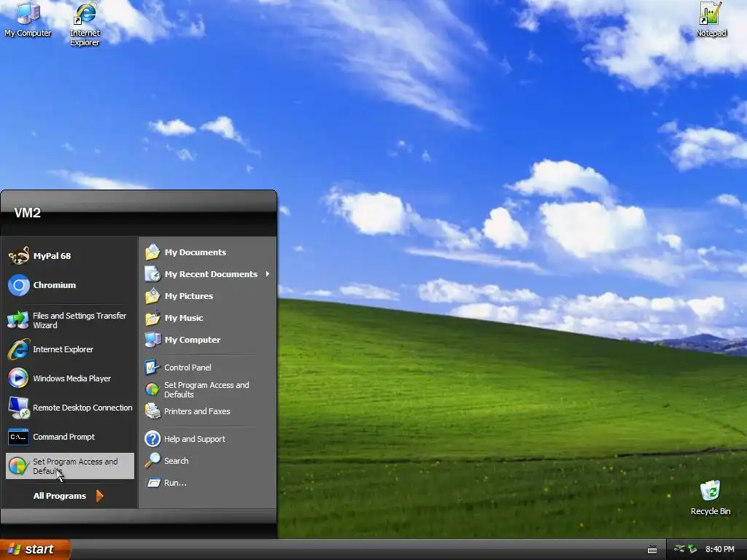Open Files and Settings Transfer Wizard icon
Image resolution: width=747 pixels, height=560 pixels.
click(x=18, y=320)
